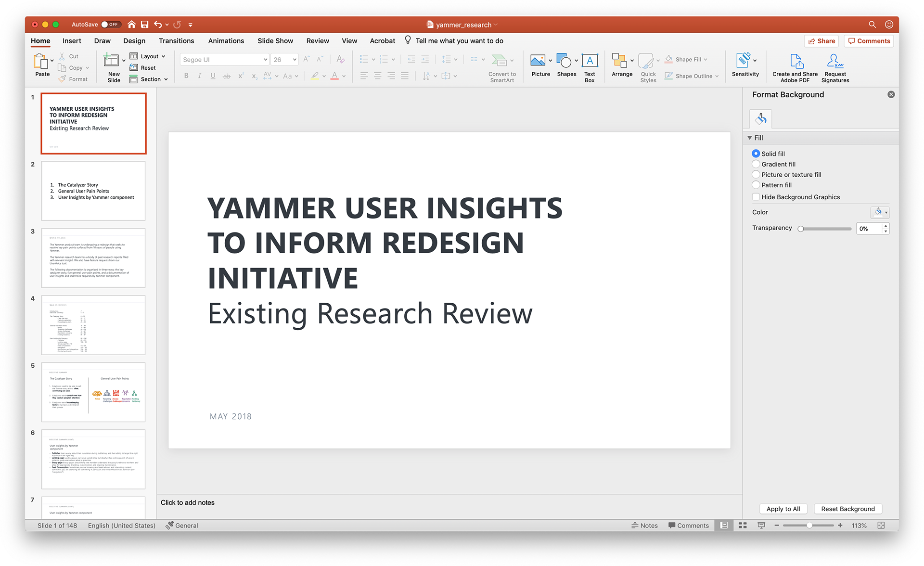Click the Home icon in title bar
Image resolution: width=924 pixels, height=566 pixels.
(131, 25)
